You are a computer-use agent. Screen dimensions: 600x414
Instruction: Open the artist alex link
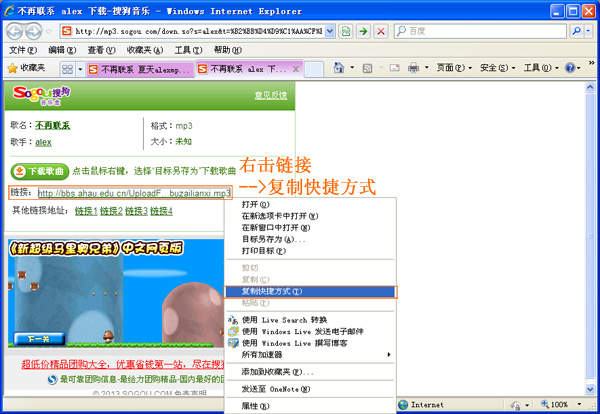click(43, 142)
